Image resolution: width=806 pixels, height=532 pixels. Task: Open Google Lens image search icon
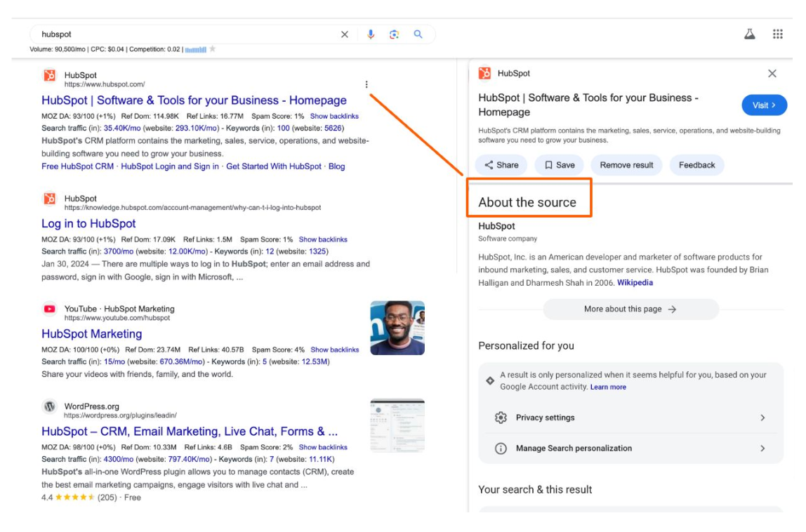point(395,34)
